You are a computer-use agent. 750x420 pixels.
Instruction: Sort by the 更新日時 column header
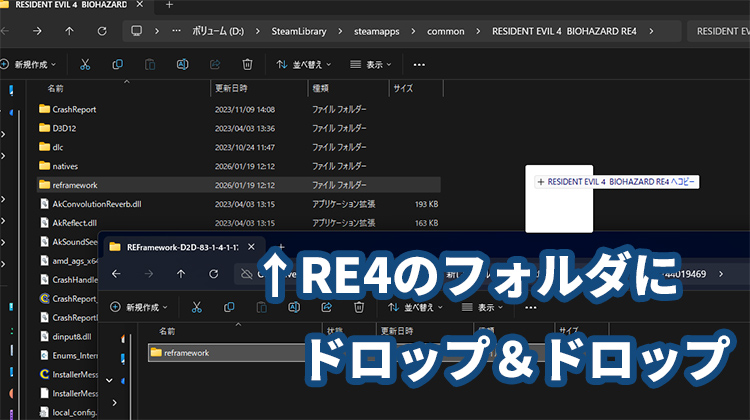[236, 88]
